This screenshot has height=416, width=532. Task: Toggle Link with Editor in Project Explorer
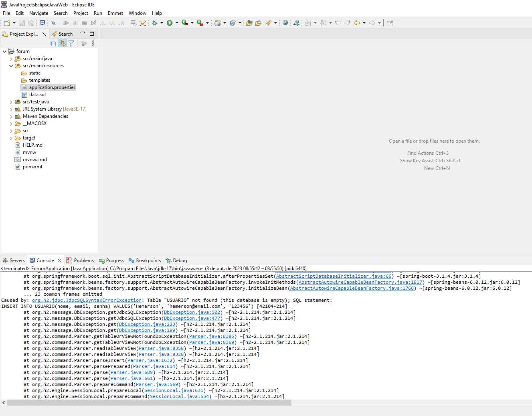(x=62, y=43)
